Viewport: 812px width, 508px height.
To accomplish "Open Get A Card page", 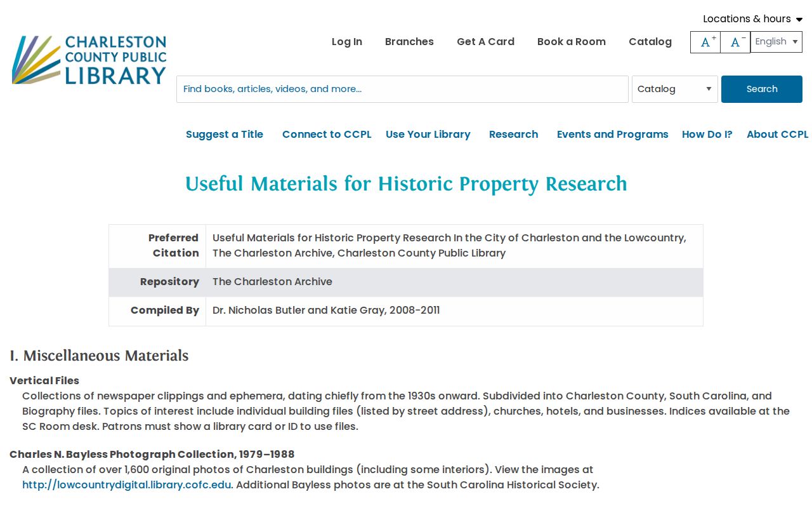I will click(485, 42).
